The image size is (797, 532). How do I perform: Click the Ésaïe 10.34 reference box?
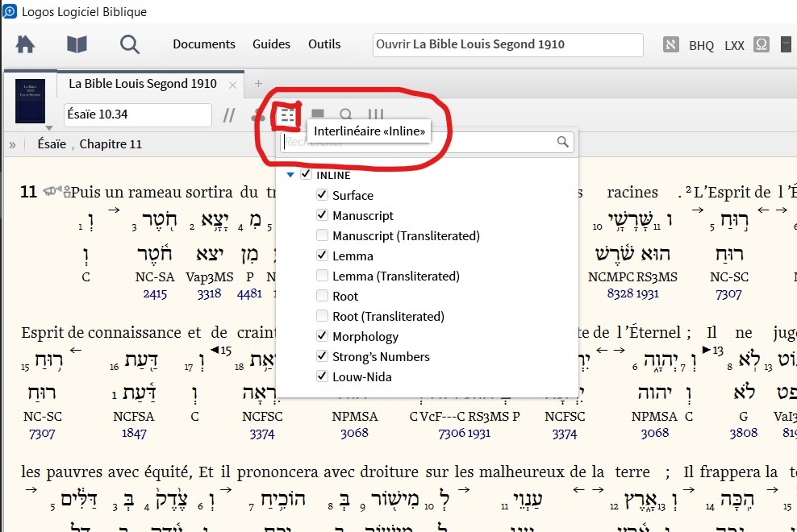[138, 114]
